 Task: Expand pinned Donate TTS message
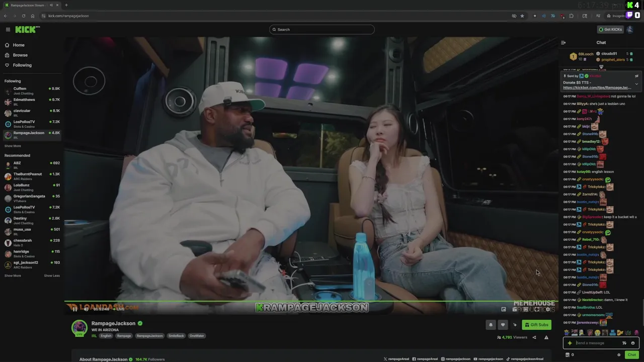pos(636,84)
